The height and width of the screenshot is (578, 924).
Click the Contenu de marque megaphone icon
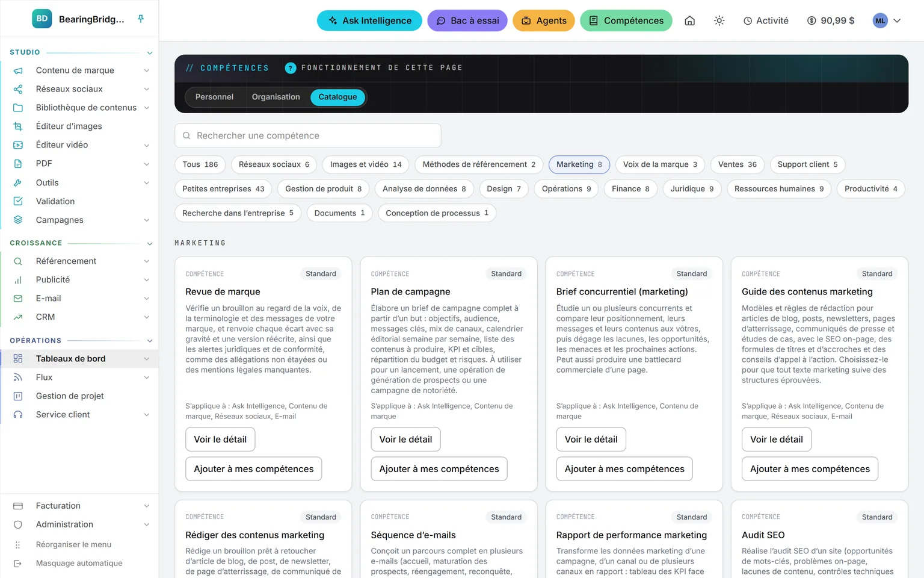click(18, 70)
